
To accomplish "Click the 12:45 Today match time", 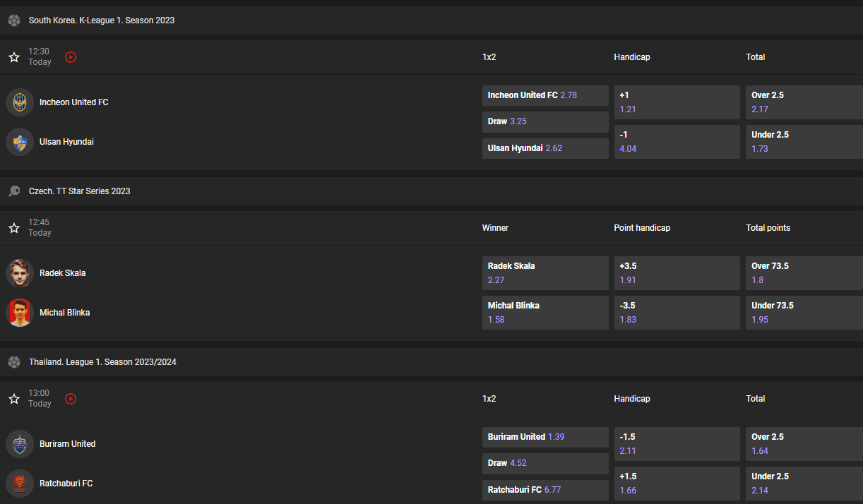I will 40,228.
